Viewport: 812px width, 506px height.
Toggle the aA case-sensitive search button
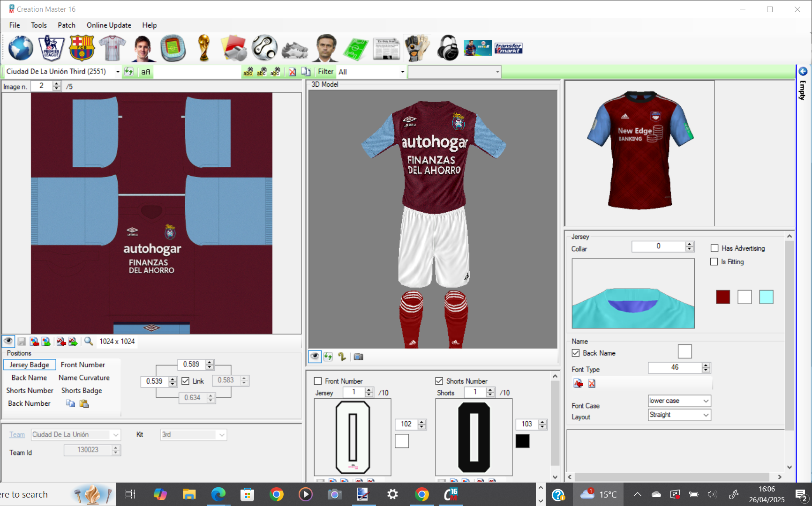146,72
